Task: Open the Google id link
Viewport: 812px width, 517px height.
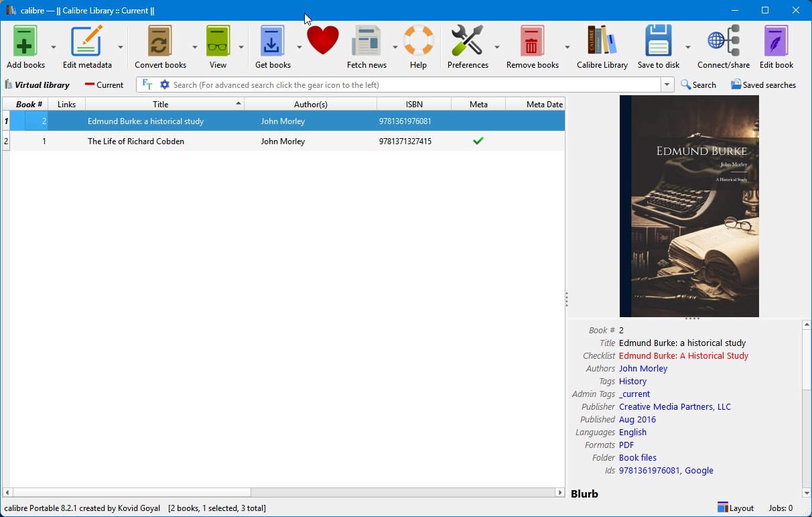Action: pyautogui.click(x=699, y=471)
